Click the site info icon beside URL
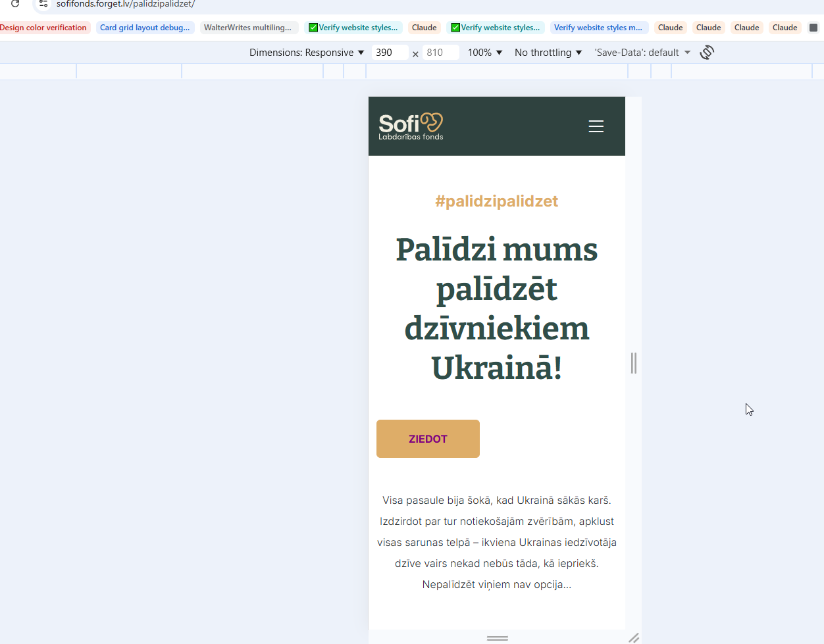824x644 pixels. [43, 4]
